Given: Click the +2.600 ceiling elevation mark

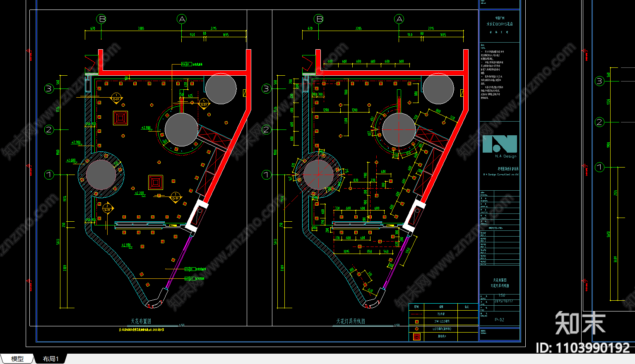Looking at the screenshot, I should [71, 160].
